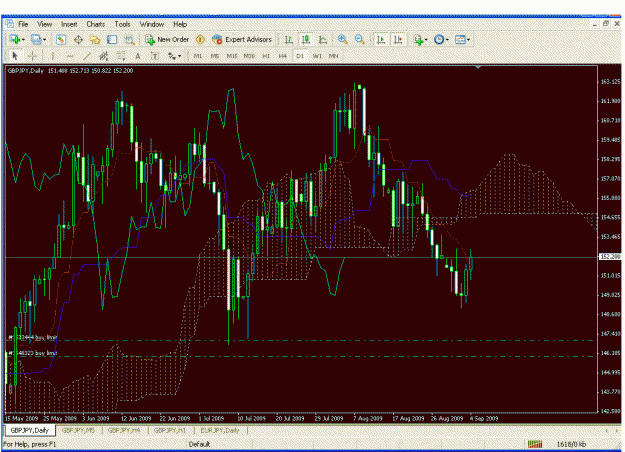The height and width of the screenshot is (452, 625).
Task: Zoom out on the chart
Action: coord(360,39)
